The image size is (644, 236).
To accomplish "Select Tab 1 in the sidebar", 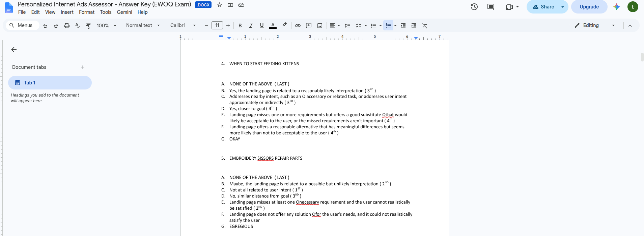I will pyautogui.click(x=50, y=83).
